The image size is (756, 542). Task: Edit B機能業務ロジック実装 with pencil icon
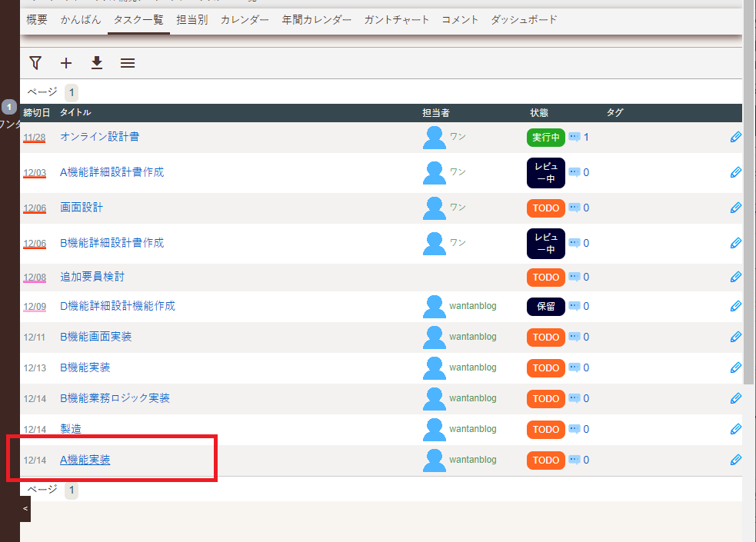pos(736,398)
